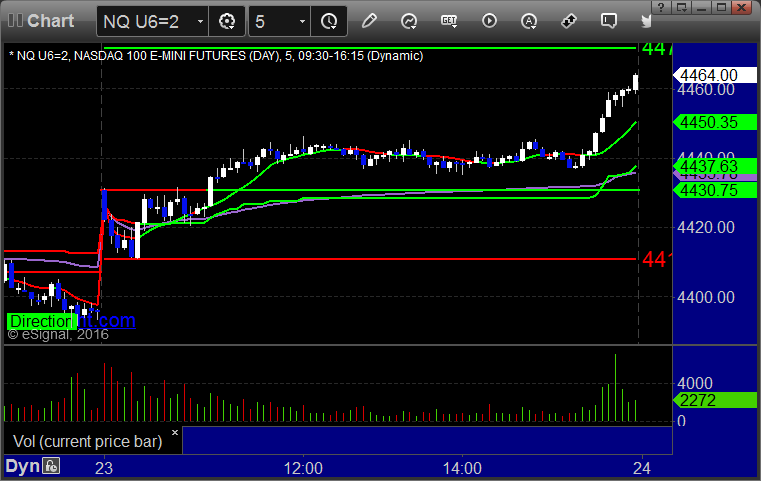761x481 pixels.
Task: Click the 23 date axis label
Action: (104, 468)
